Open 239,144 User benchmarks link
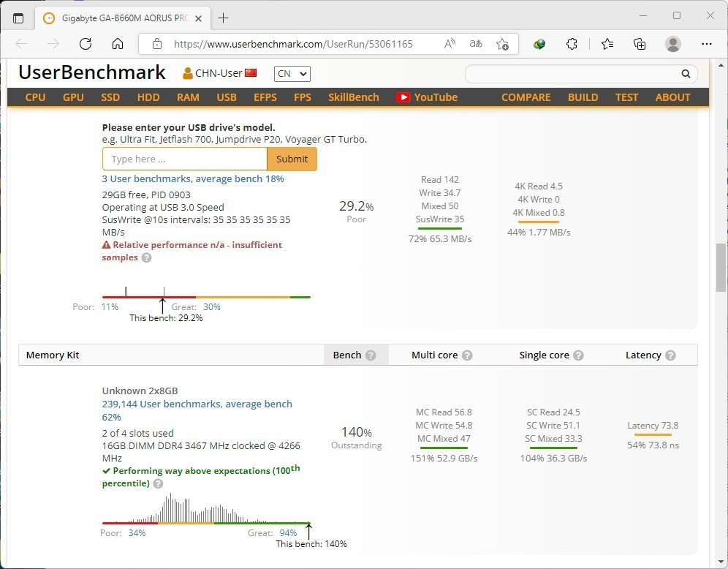 coord(197,404)
